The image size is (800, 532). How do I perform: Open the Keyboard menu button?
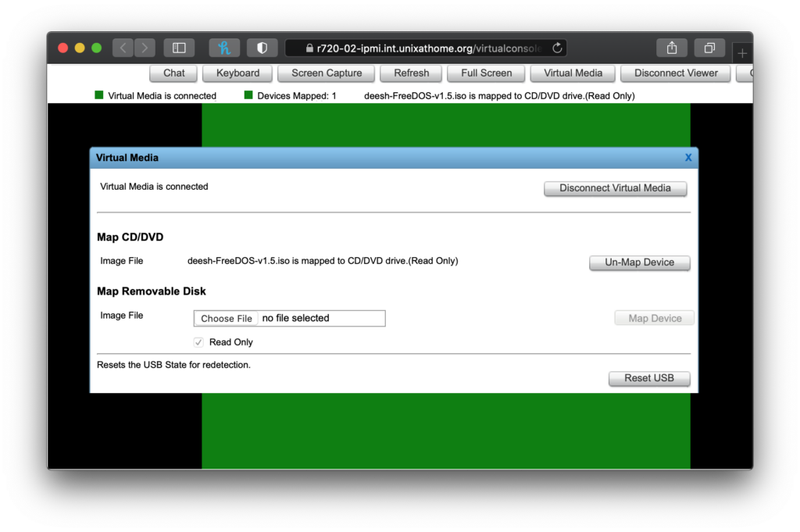coord(237,73)
